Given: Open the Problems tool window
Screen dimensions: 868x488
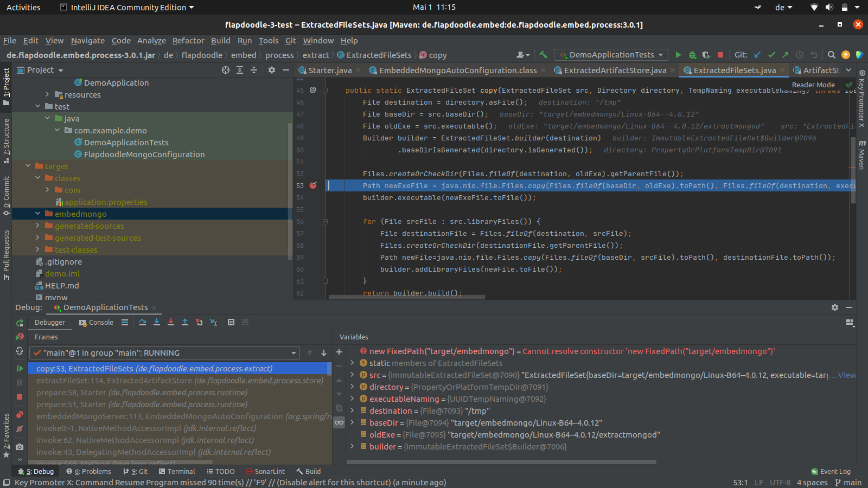Looking at the screenshot, I should [88, 472].
